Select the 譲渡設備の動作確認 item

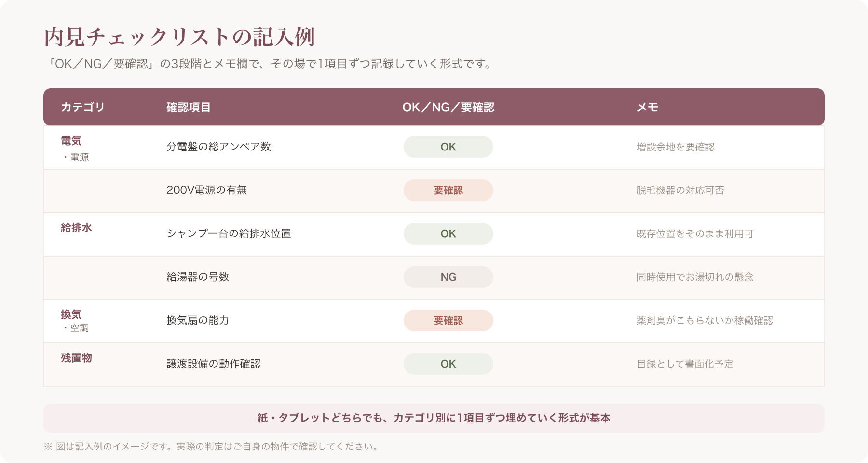(x=214, y=364)
